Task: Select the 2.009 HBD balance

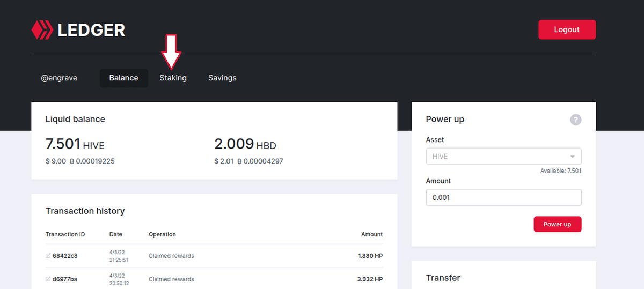Action: pyautogui.click(x=245, y=144)
